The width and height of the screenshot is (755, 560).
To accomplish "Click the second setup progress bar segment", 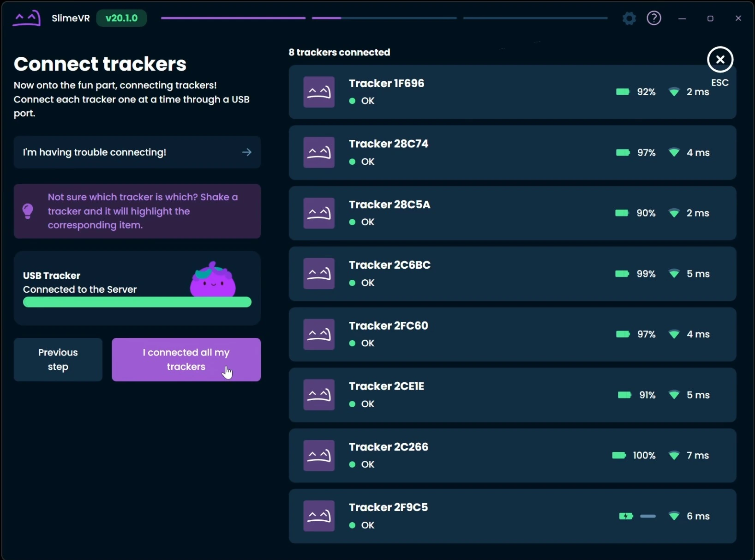I will (384, 18).
